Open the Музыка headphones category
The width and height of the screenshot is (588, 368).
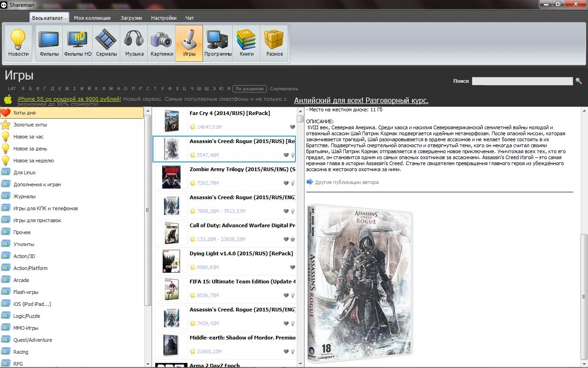134,43
